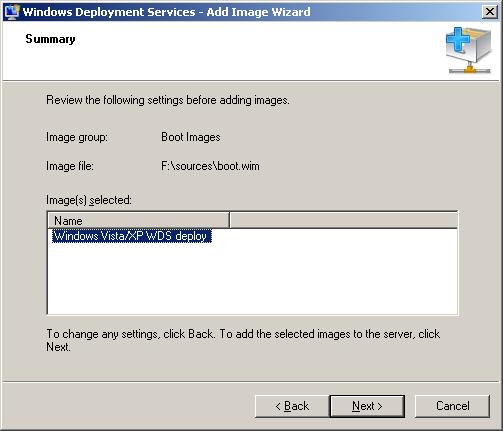The image size is (503, 431).
Task: Click the add-image box icon with blue plus
Action: (469, 51)
